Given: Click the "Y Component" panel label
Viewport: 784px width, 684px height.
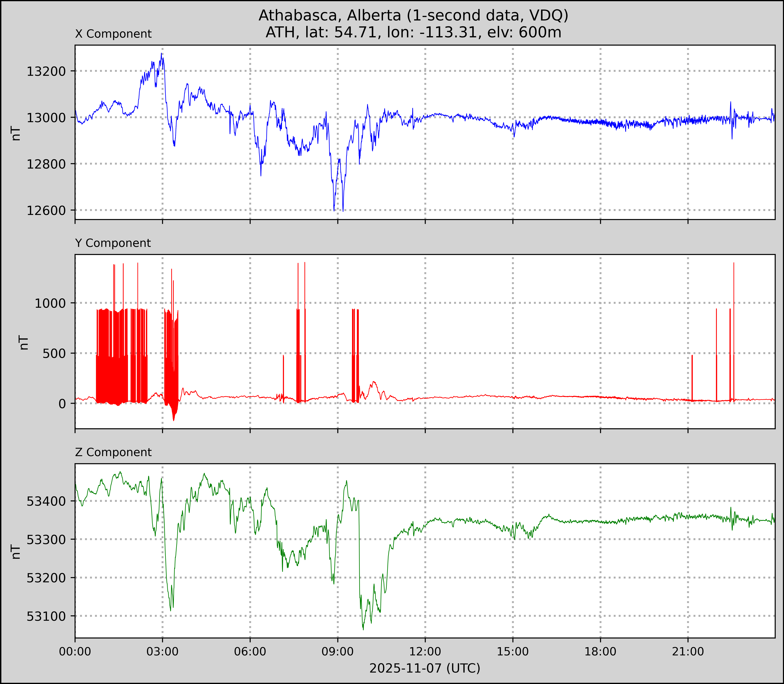Looking at the screenshot, I should click(x=113, y=243).
